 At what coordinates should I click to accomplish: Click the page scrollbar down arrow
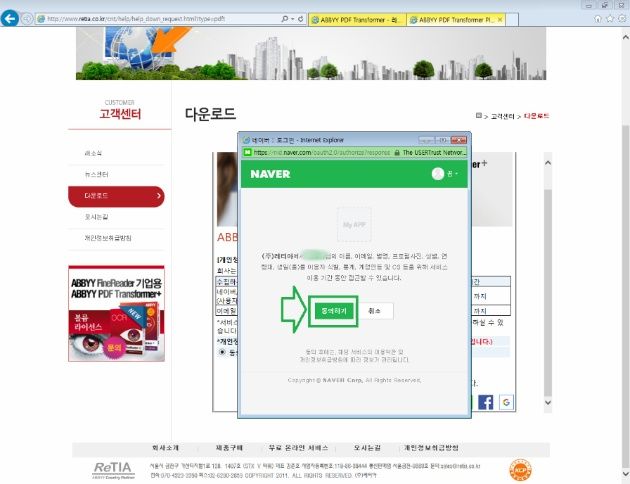[626, 474]
